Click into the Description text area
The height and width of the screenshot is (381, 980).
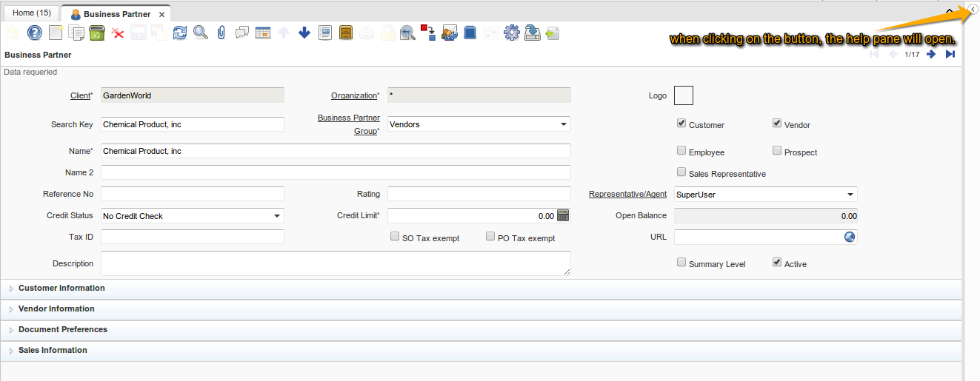tap(336, 263)
